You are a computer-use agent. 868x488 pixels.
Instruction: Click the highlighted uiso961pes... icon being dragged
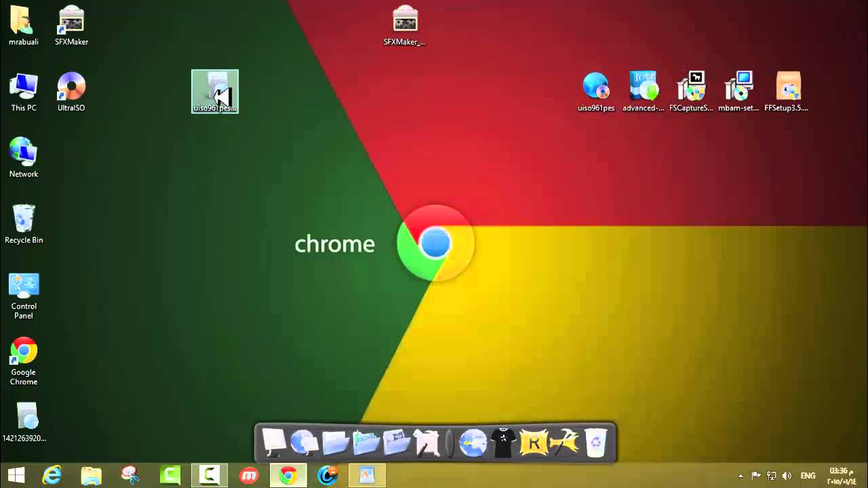(x=215, y=91)
